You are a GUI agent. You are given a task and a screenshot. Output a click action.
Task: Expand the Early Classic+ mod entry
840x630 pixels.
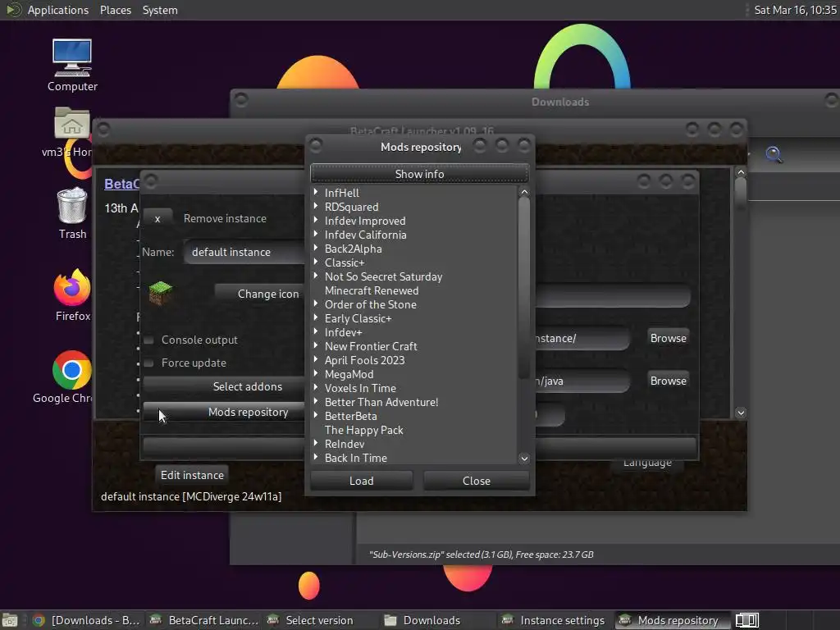(316, 317)
